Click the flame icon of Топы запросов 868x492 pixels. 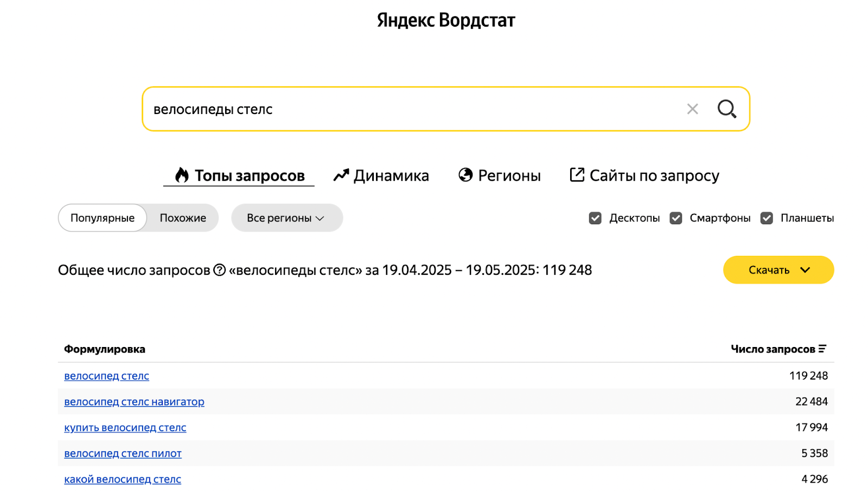point(182,175)
